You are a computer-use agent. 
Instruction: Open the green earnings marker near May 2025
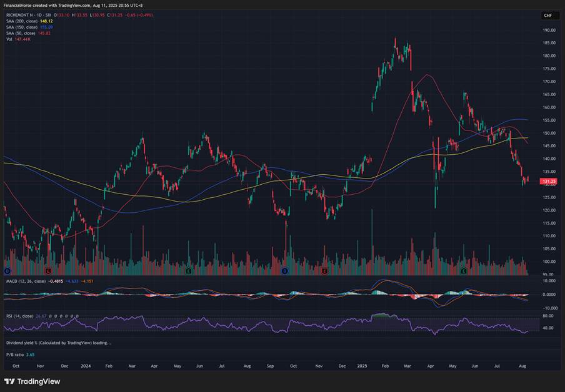464,270
